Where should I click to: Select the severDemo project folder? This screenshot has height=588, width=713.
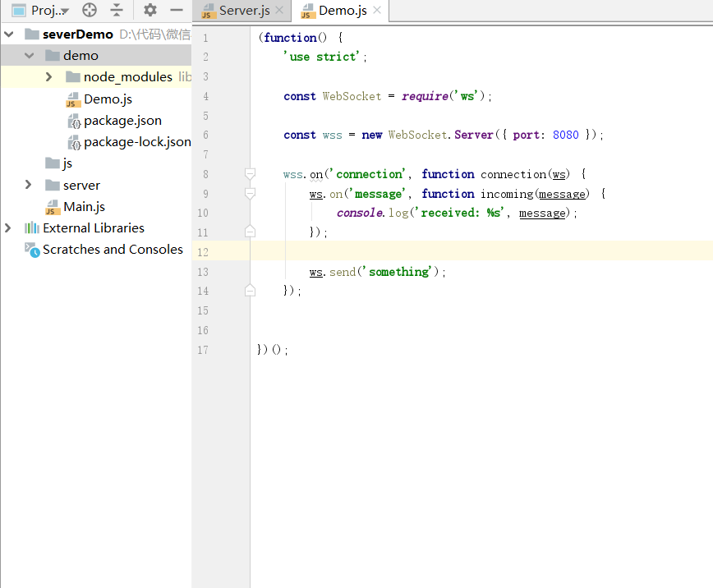[78, 34]
